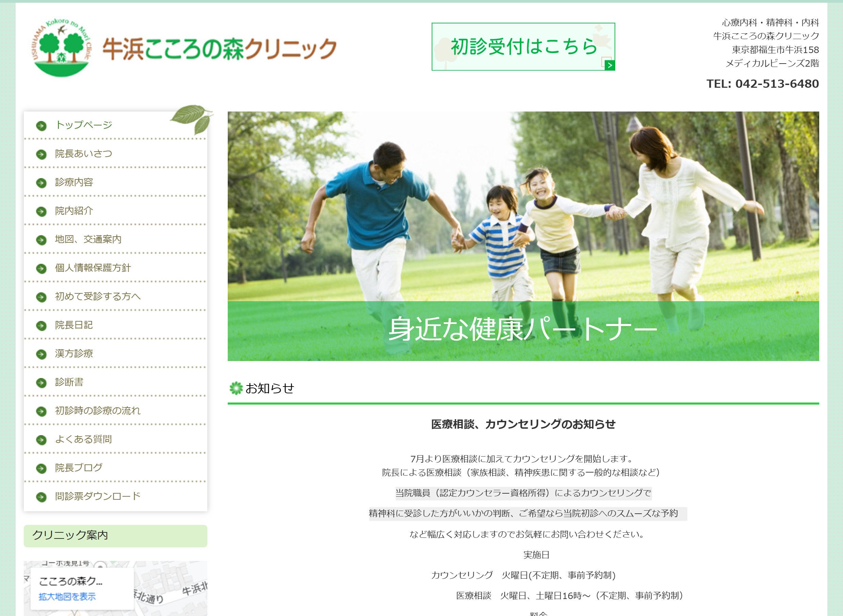
Task: Click the green arrow on 初診受付 banner
Action: pos(609,65)
